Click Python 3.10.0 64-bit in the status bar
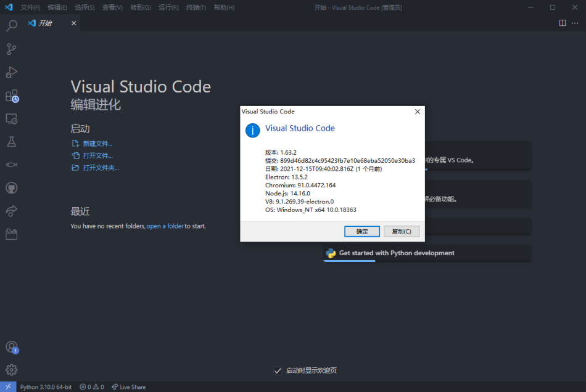Viewport: 586px width, 392px height. (x=46, y=387)
